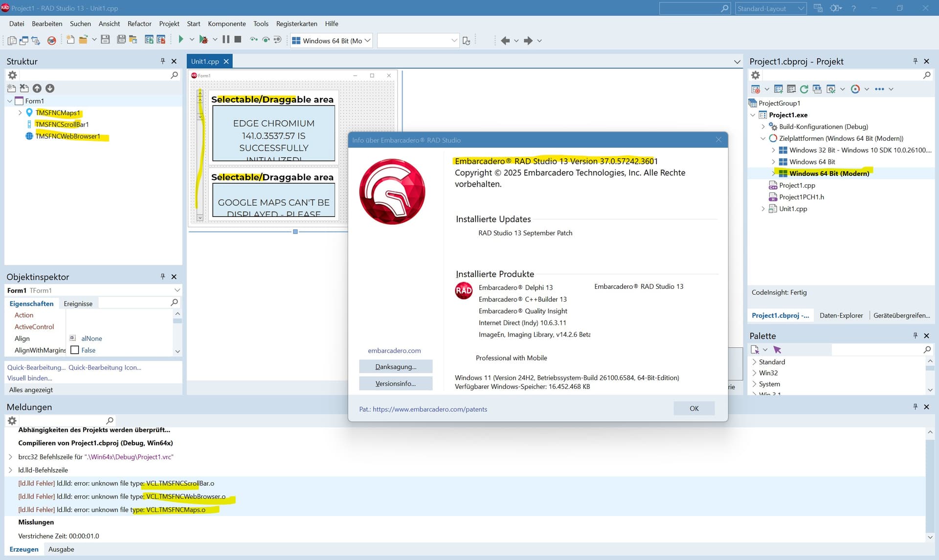Click the Meldungen search input field
The width and height of the screenshot is (939, 560).
[61, 420]
